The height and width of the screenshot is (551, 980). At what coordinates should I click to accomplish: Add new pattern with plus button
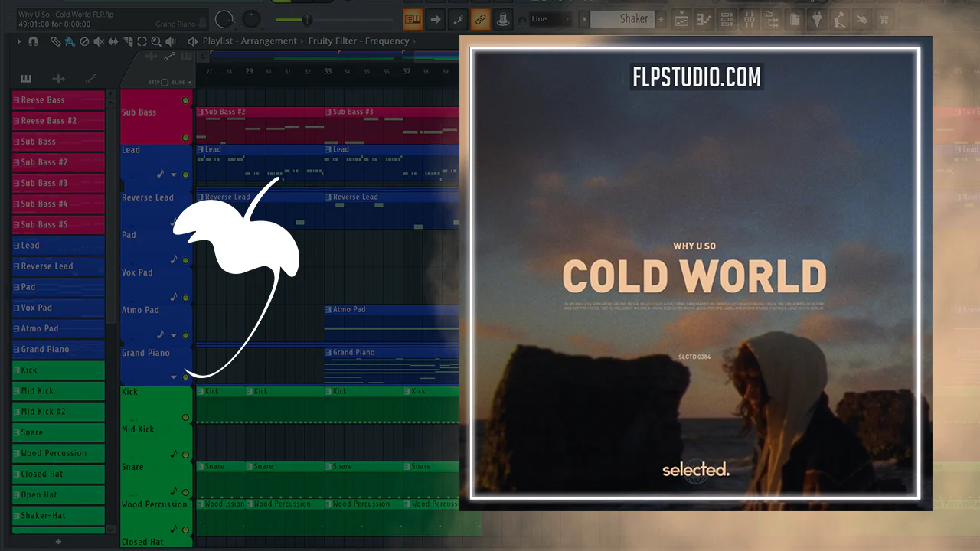[661, 19]
